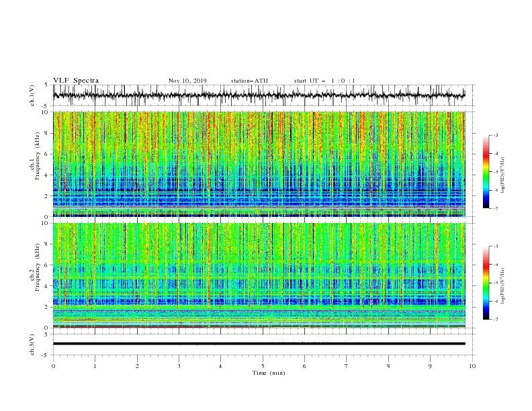532x411 pixels.
Task: Click the "station=ATH" header text
Action: coord(249,81)
